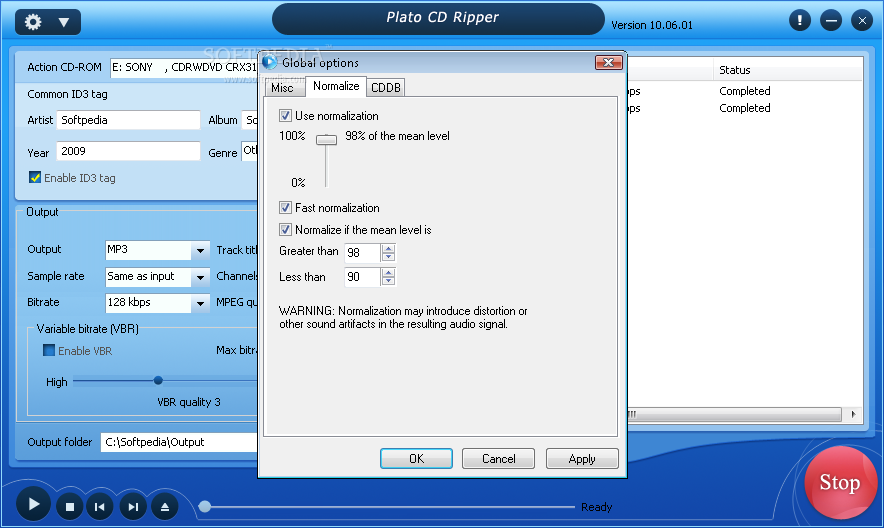Switch to the CDDB tab
884x528 pixels.
[x=386, y=88]
